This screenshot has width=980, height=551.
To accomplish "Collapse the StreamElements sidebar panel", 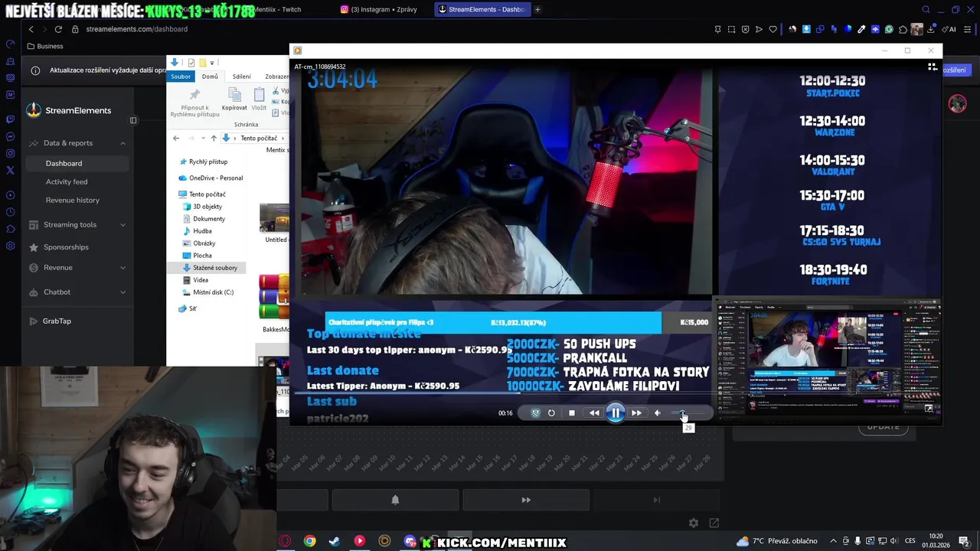I will tap(133, 120).
